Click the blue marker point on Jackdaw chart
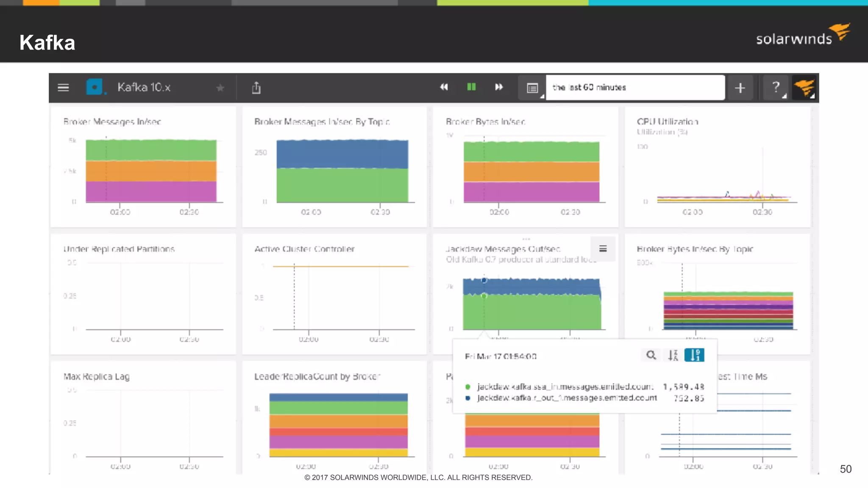868x488 pixels. [x=484, y=280]
